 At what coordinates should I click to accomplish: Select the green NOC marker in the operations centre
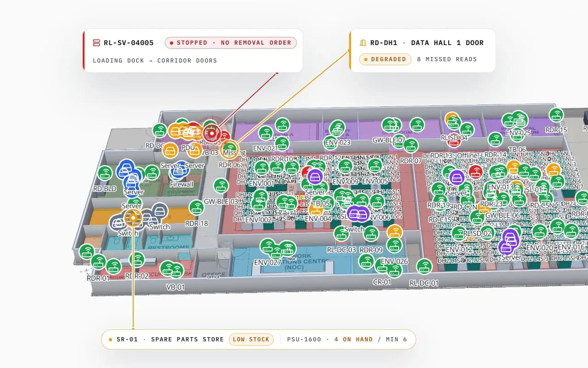click(x=288, y=248)
